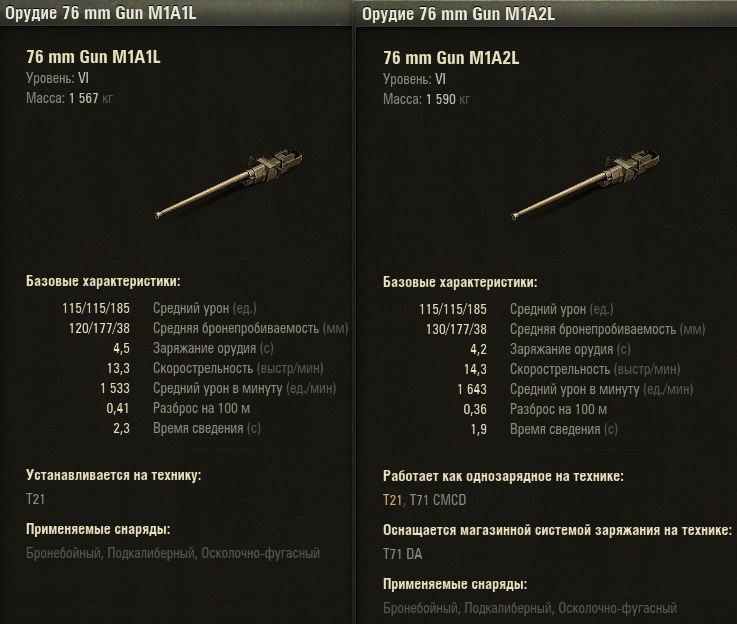The width and height of the screenshot is (737, 624).
Task: Click the 0,36 dispersion value
Action: 475,409
